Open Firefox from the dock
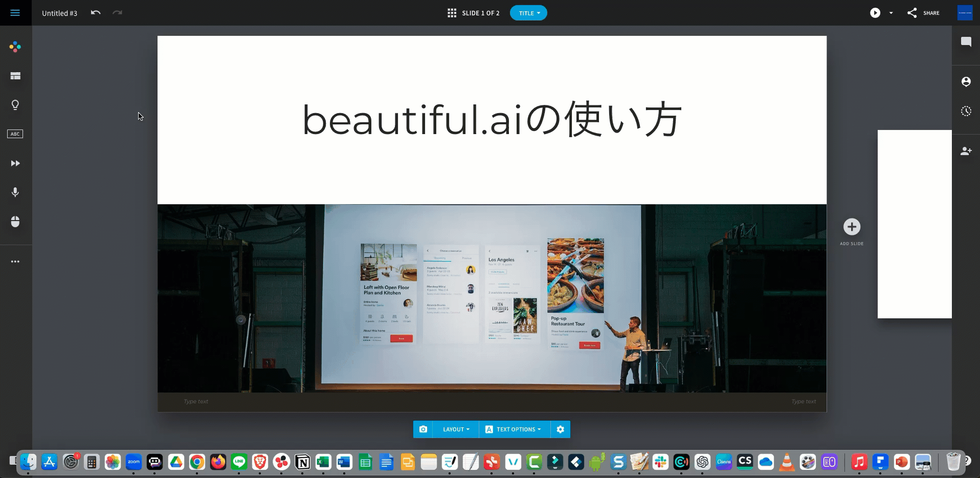Image resolution: width=980 pixels, height=478 pixels. pyautogui.click(x=218, y=462)
